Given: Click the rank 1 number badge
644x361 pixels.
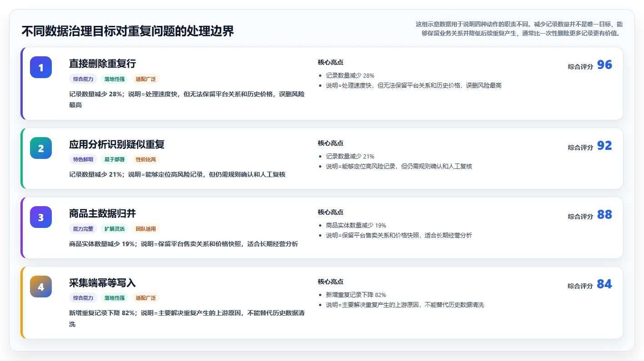Looking at the screenshot, I should tap(41, 67).
